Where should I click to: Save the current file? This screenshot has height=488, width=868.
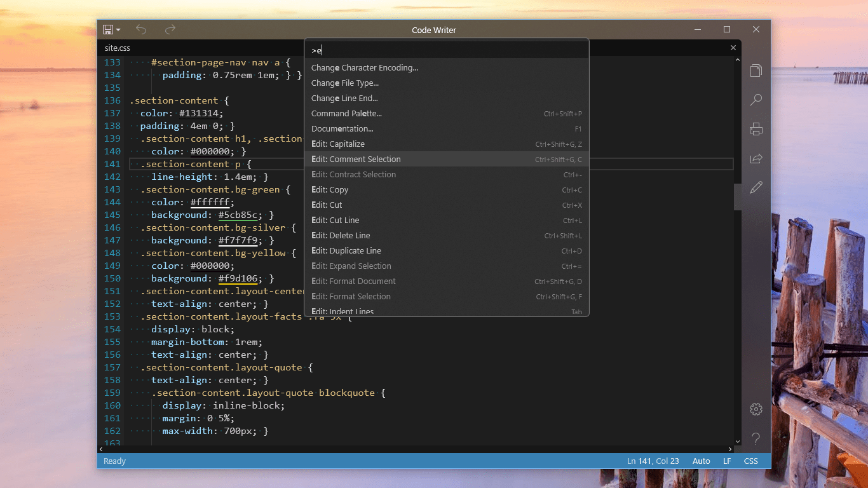(107, 29)
